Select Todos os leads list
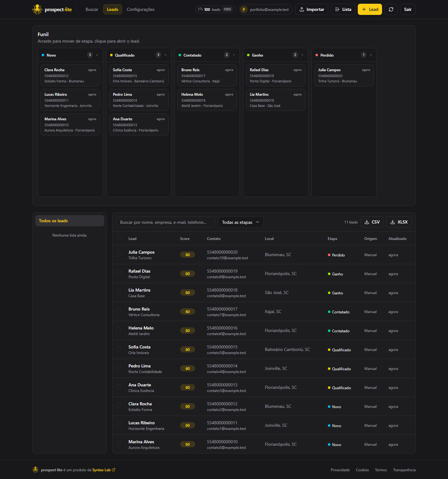 [70, 221]
